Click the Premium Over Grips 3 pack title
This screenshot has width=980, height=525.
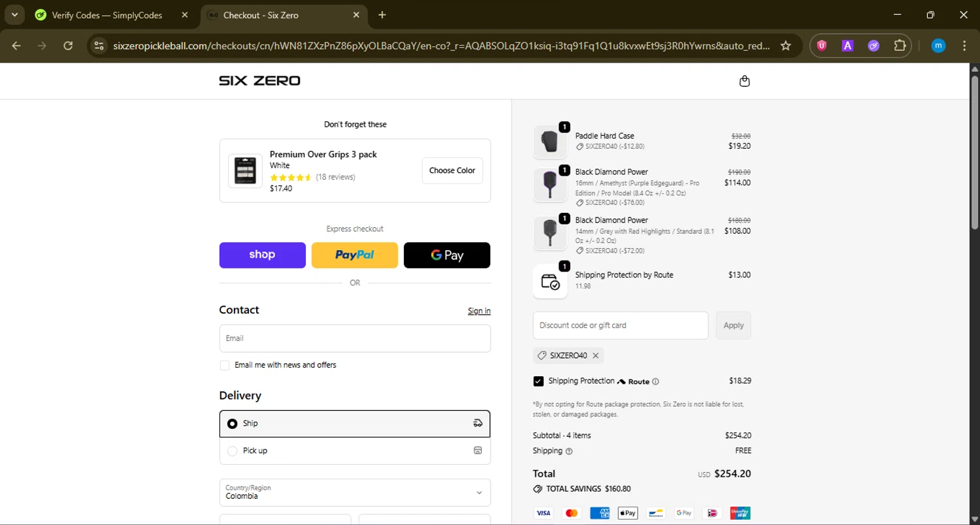(x=323, y=155)
